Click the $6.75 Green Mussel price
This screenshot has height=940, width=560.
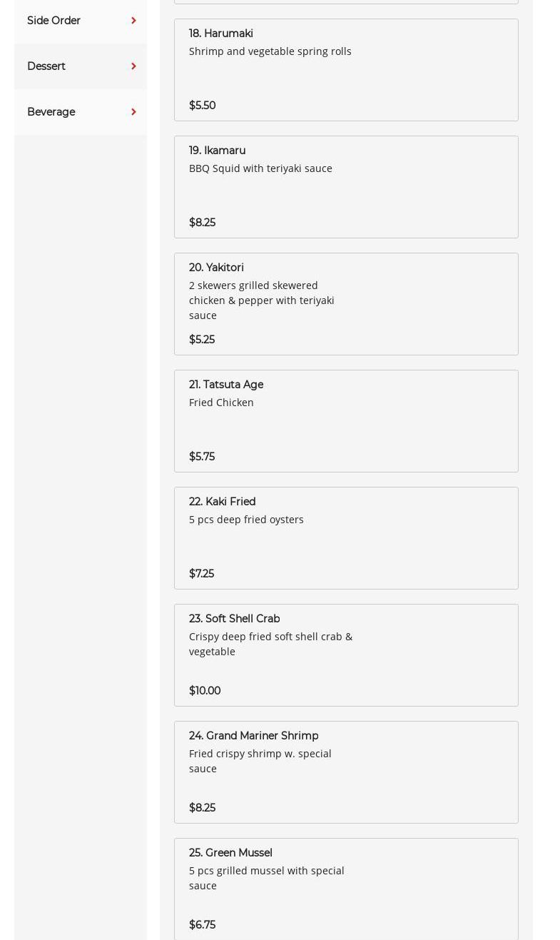[x=202, y=925]
